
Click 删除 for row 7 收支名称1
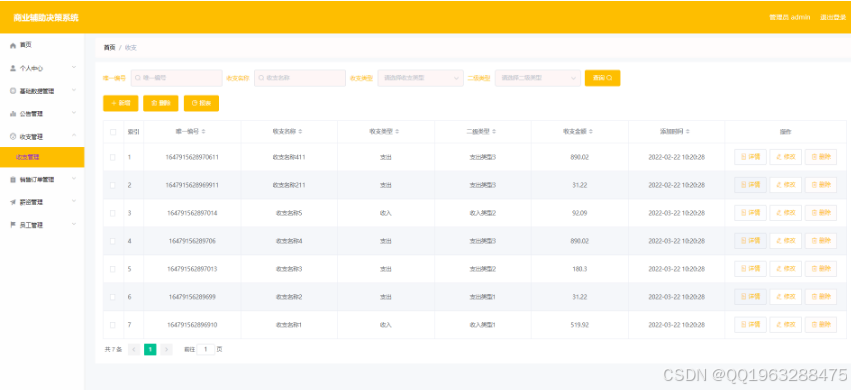[821, 324]
